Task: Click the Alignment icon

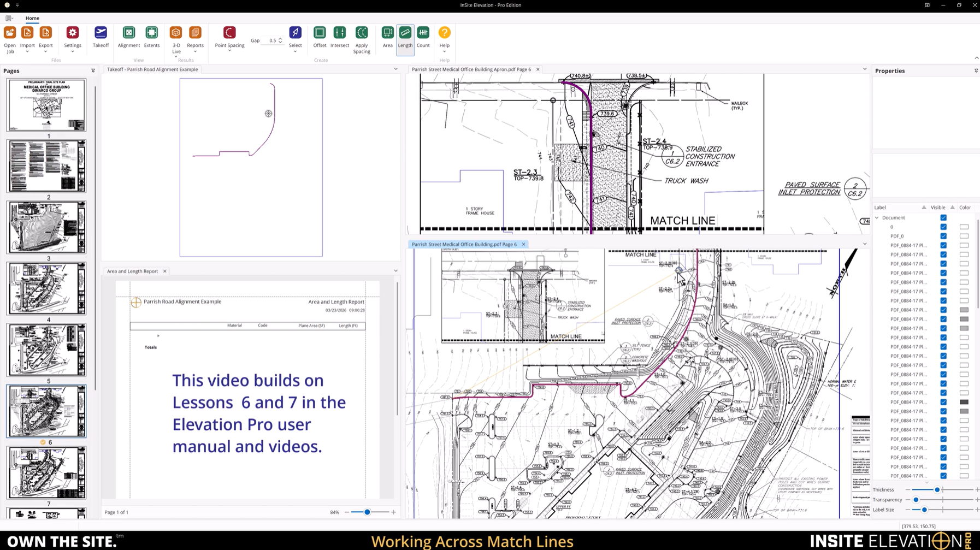Action: [x=129, y=33]
